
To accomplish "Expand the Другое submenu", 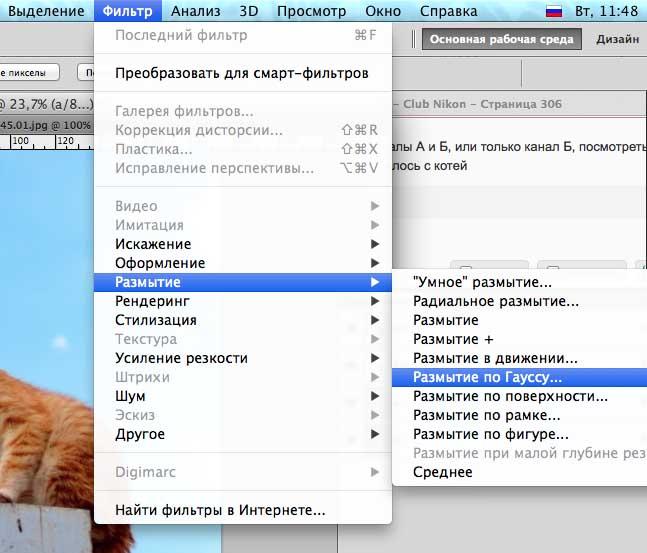I will point(243,434).
